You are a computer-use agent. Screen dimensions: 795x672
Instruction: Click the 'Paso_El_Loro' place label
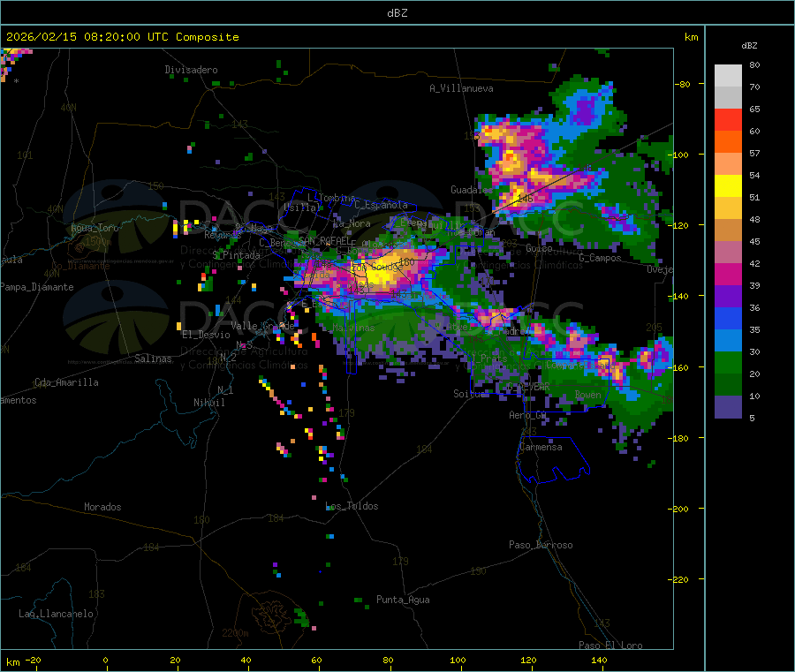coord(610,646)
